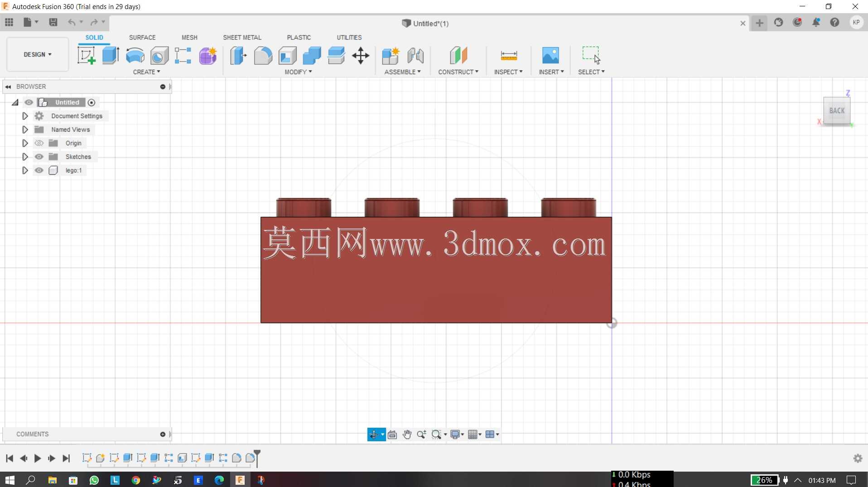Switch to the MESH tab
Viewport: 868px width, 487px height.
189,38
